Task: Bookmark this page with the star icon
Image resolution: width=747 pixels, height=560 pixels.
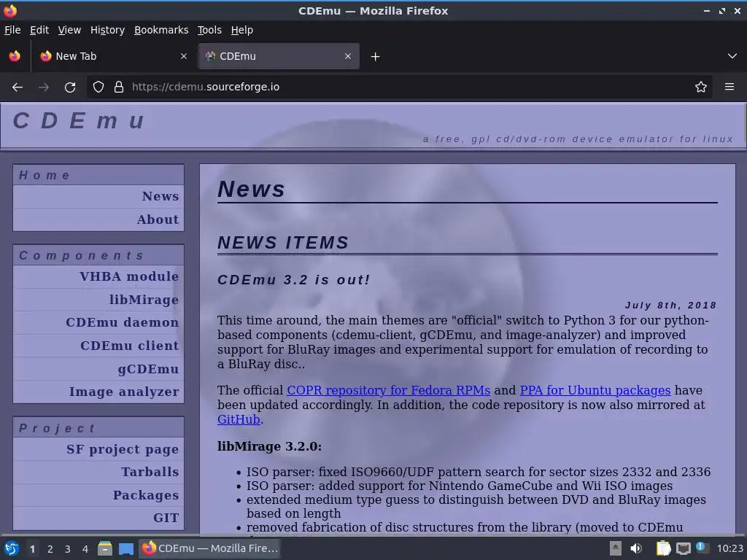Action: [701, 87]
